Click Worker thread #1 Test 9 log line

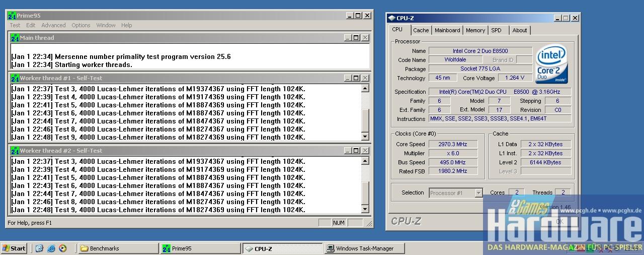click(158, 137)
